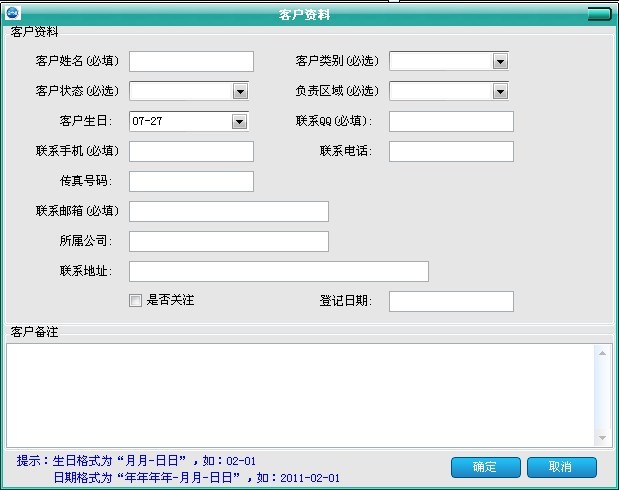This screenshot has width=619, height=490.
Task: Tick the 是否关注 checkbox
Action: tap(135, 300)
